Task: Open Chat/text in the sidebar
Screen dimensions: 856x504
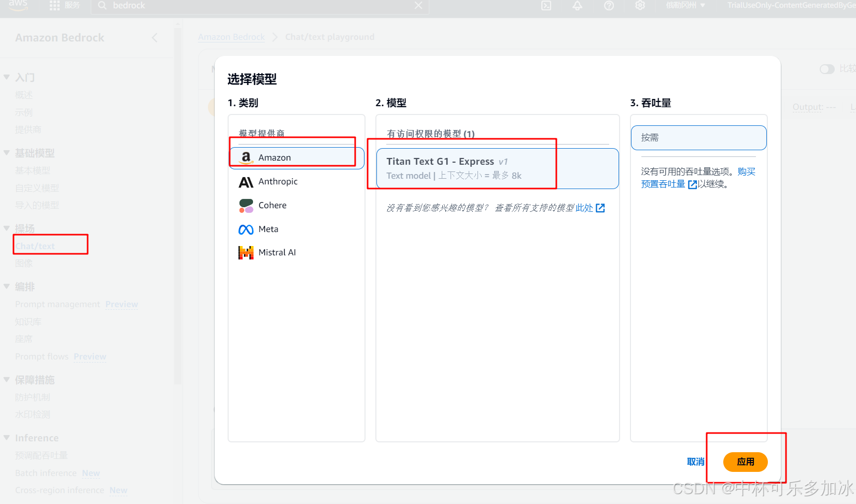Action: click(x=35, y=246)
